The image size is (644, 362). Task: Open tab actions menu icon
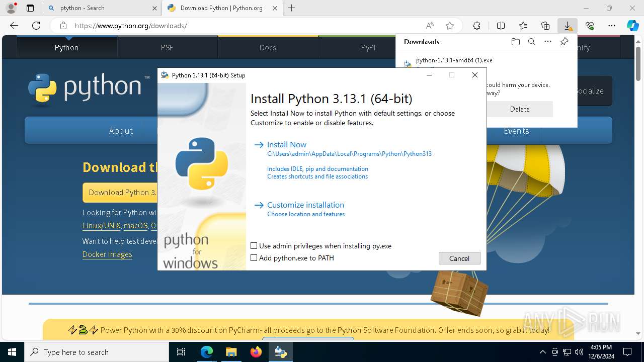[30, 8]
